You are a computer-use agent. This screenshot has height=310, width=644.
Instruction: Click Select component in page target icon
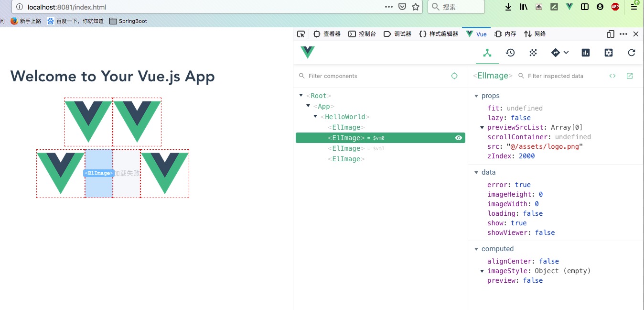click(x=454, y=76)
